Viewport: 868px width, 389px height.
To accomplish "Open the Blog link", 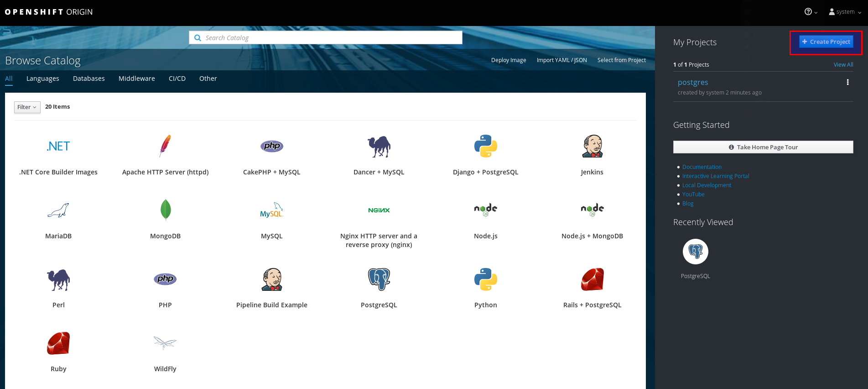I will [x=688, y=204].
